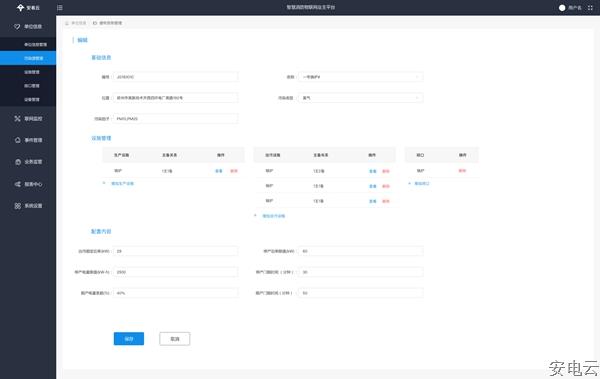Viewport: 600px width, 379px height.
Task: Click red delete link in third treatment row
Action: point(386,201)
